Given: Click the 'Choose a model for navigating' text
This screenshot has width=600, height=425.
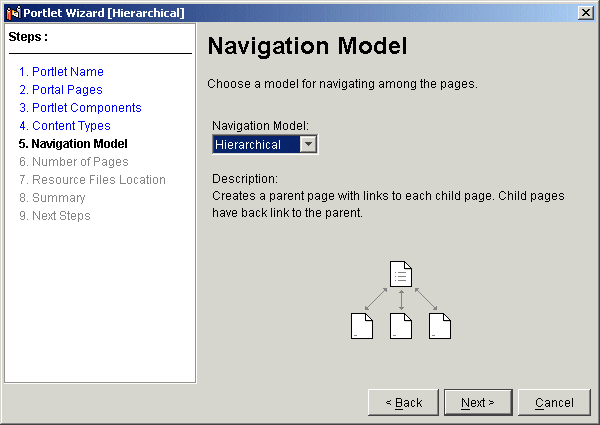Looking at the screenshot, I should coord(342,84).
